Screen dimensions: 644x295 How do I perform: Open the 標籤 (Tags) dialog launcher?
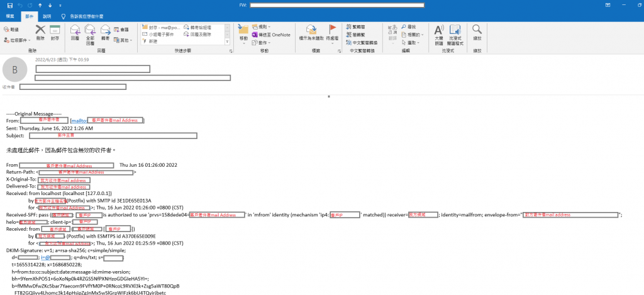point(339,51)
